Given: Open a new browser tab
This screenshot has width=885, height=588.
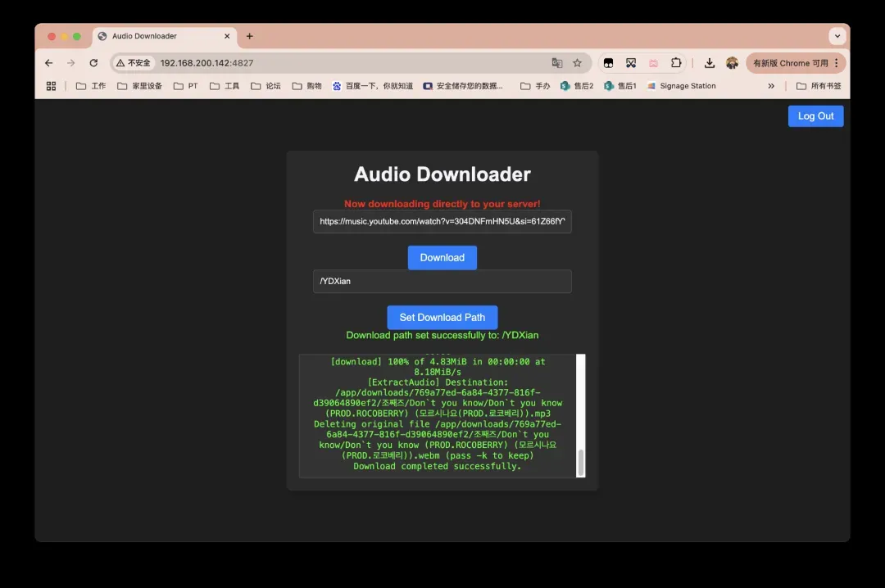Looking at the screenshot, I should (250, 36).
